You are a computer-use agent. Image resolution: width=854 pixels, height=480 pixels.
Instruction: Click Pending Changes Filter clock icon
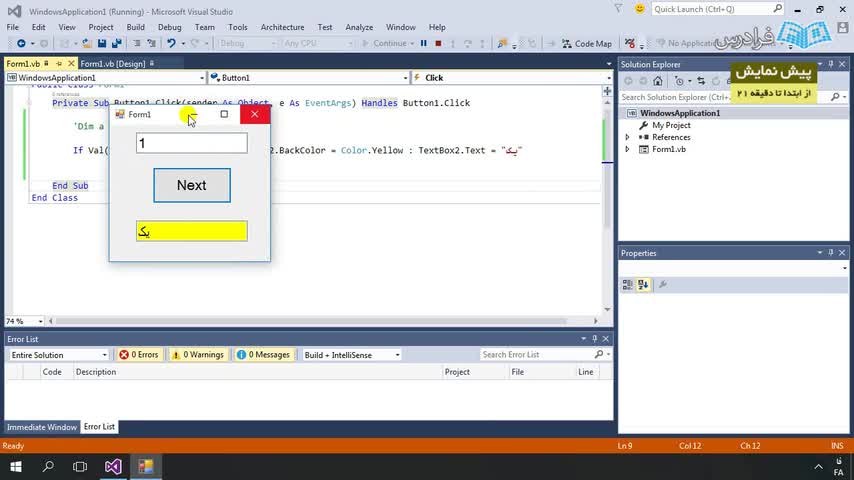(679, 81)
